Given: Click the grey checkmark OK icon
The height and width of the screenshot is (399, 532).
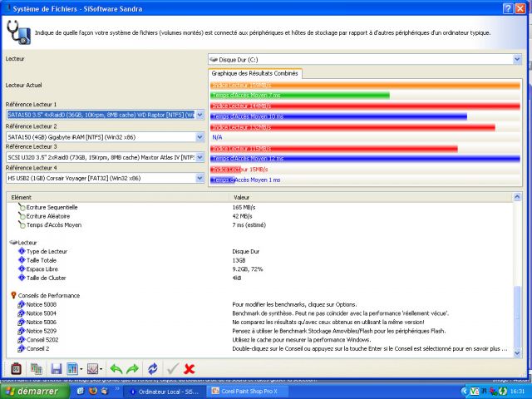Looking at the screenshot, I should click(173, 368).
